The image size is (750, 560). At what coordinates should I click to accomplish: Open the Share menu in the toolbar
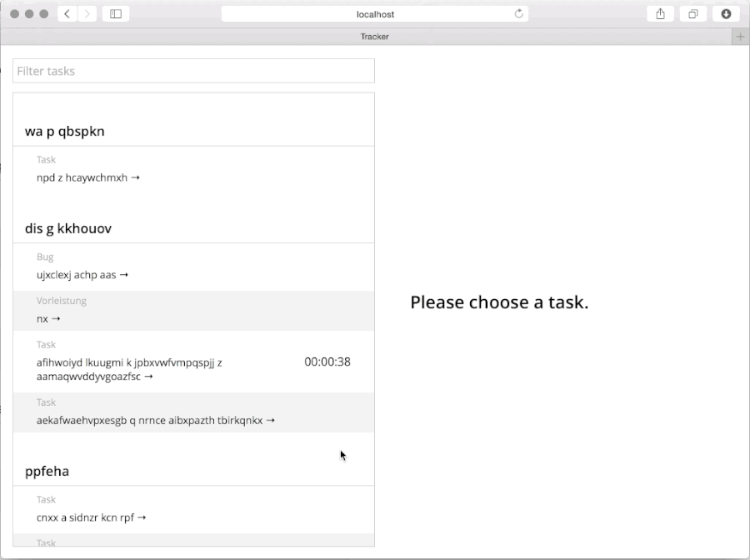660,13
